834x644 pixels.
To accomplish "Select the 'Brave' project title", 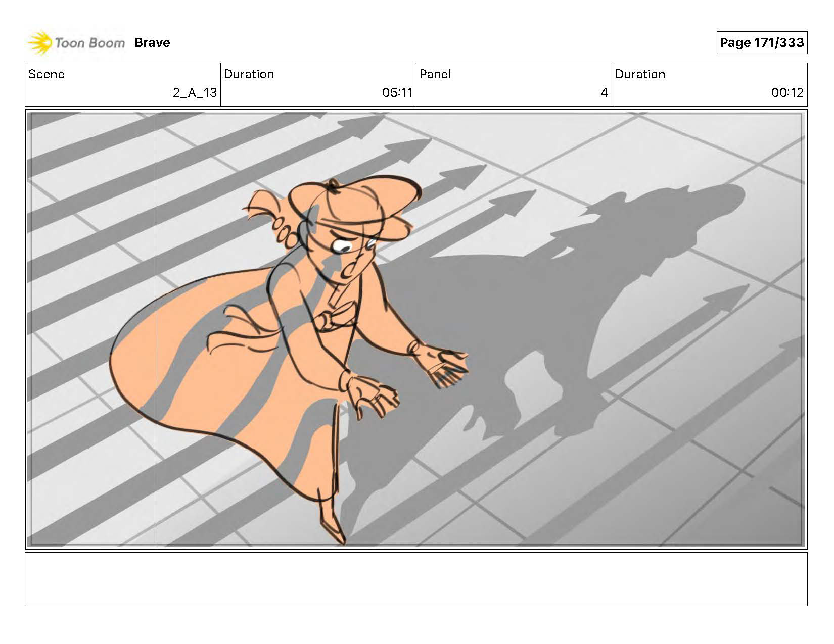I will point(152,43).
